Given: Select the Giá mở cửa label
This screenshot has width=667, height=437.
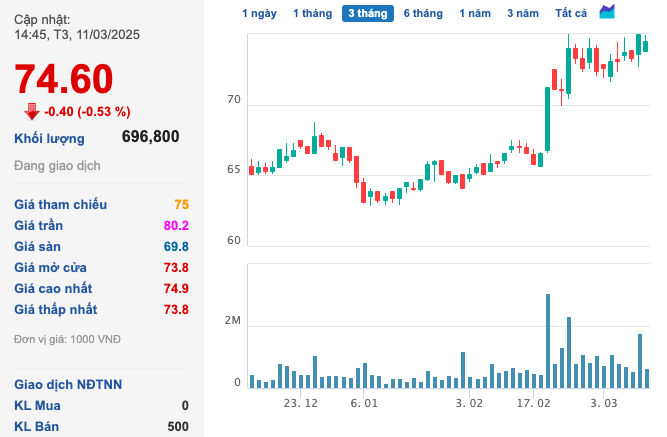Looking at the screenshot, I should [50, 268].
